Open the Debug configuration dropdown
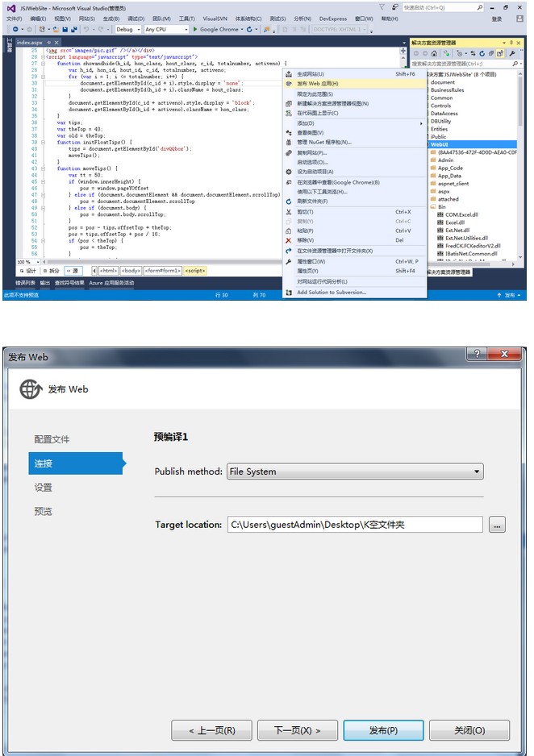The width and height of the screenshot is (534, 756). [x=139, y=29]
